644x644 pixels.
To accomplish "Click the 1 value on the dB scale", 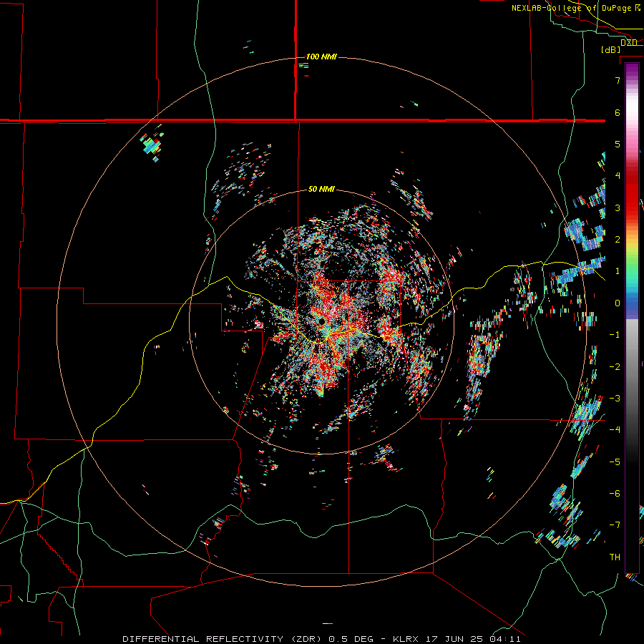I will pos(618,271).
